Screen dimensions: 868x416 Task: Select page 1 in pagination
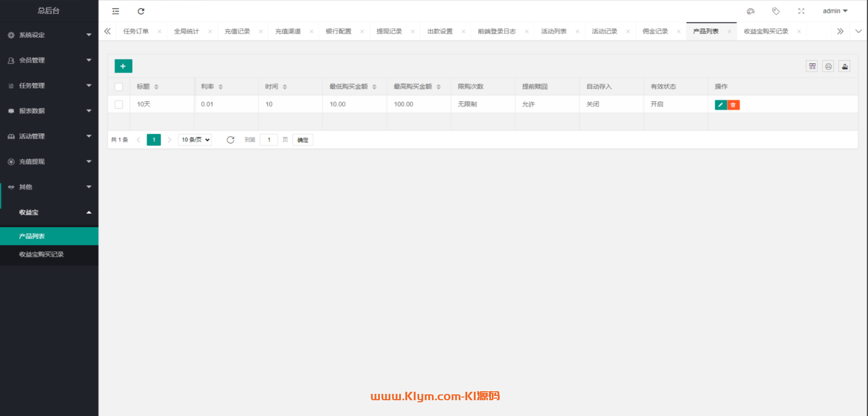tap(154, 140)
